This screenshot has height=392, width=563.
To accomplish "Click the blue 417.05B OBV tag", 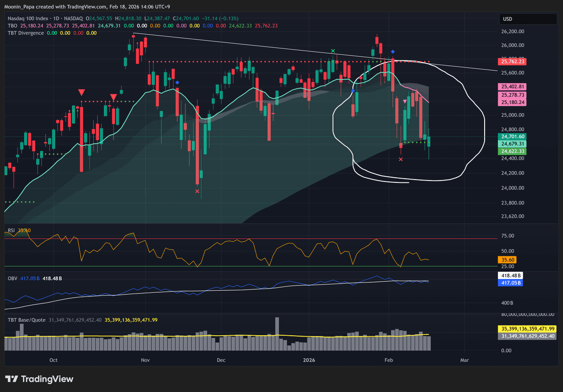I will pyautogui.click(x=510, y=283).
